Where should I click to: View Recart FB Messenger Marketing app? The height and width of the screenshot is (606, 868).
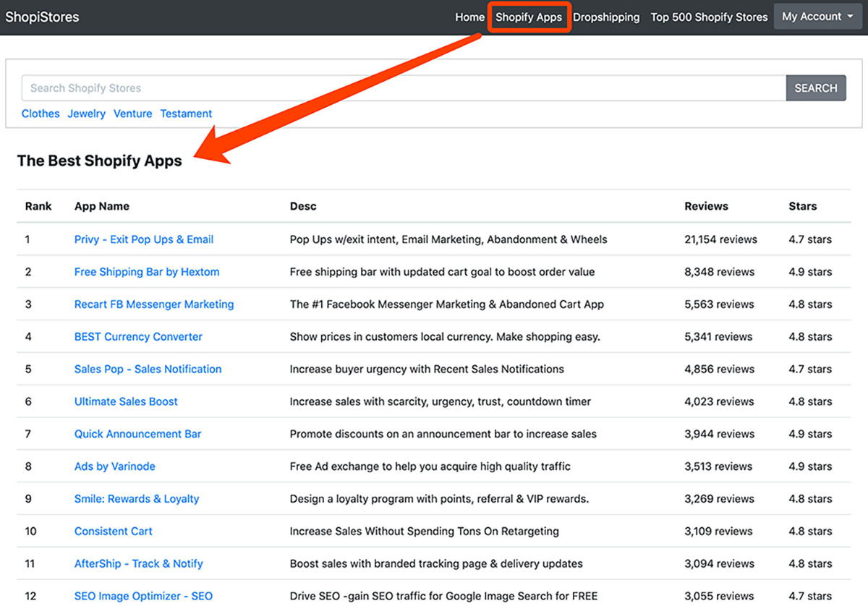[154, 304]
